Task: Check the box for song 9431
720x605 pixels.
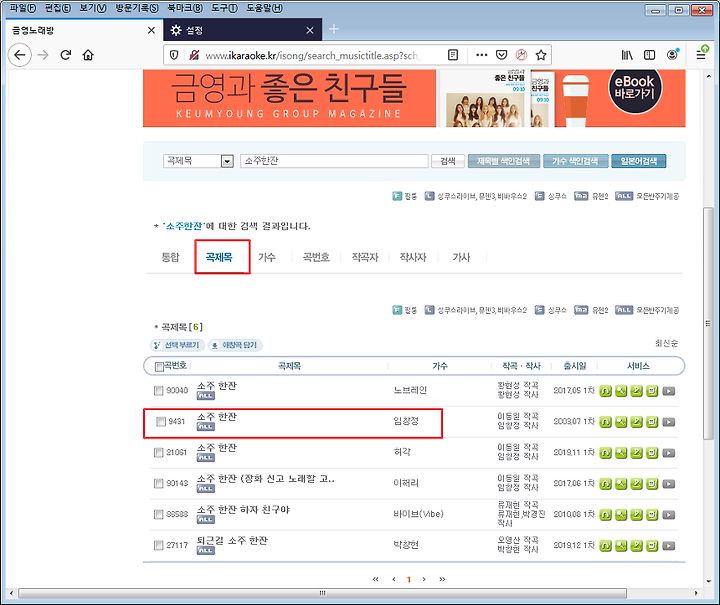Action: click(x=161, y=421)
